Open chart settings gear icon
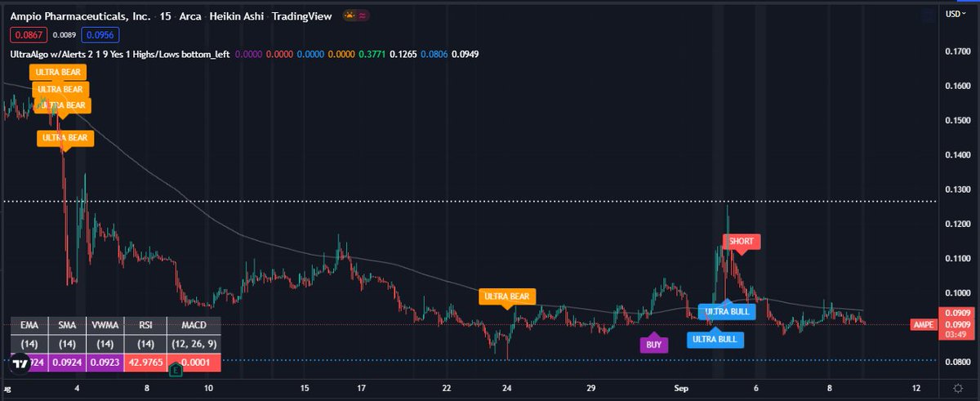Viewport: 980px width, 401px height. tap(957, 388)
